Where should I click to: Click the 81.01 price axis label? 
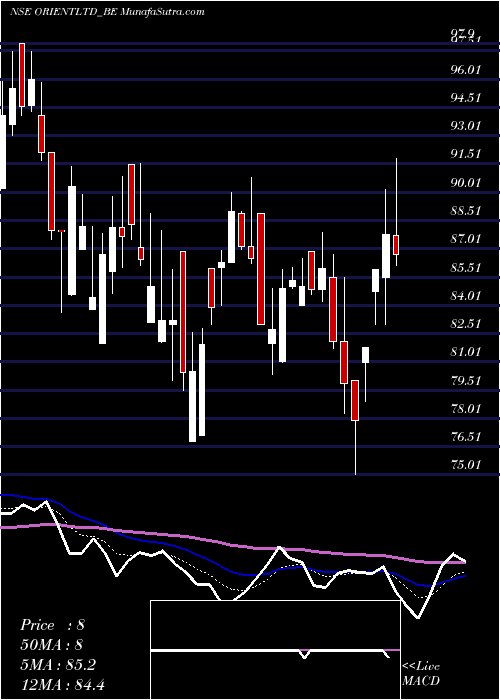point(466,352)
